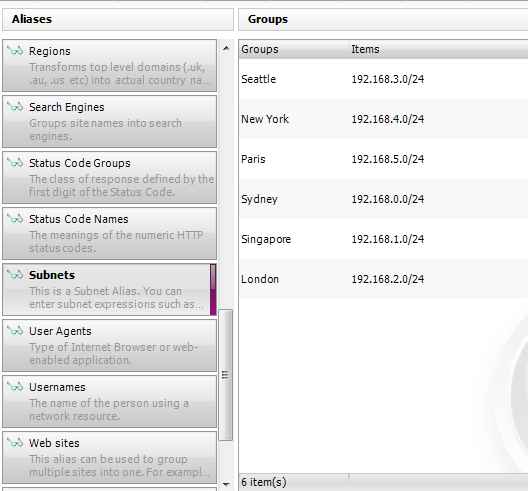Image resolution: width=528 pixels, height=491 pixels.
Task: Select the Paris subnet 192.168.5.0/24 entry
Action: pyautogui.click(x=388, y=159)
